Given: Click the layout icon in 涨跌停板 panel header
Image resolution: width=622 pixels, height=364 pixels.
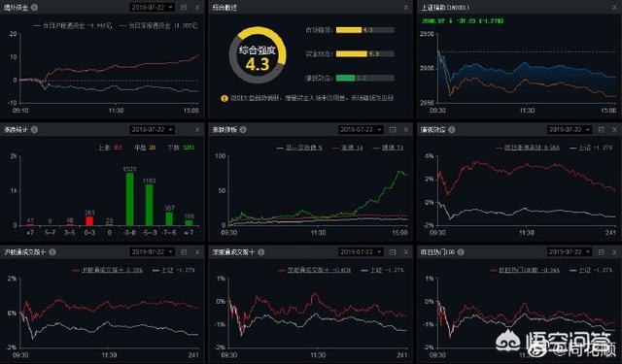Looking at the screenshot, I should coord(393,129).
